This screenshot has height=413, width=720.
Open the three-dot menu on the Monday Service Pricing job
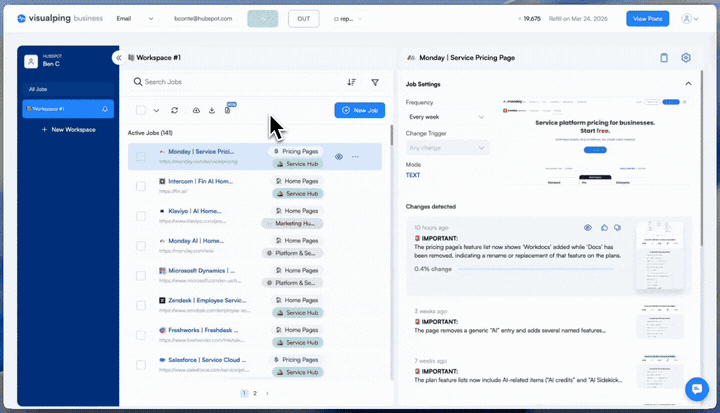point(355,157)
